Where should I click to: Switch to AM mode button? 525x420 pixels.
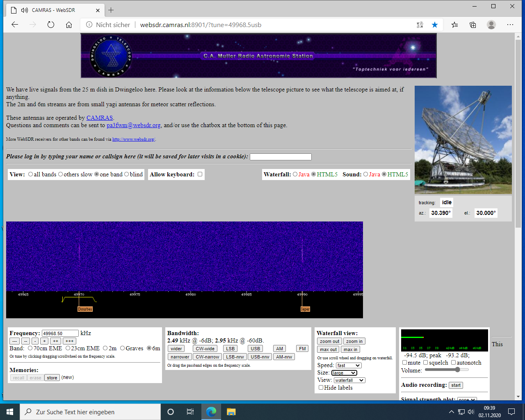point(280,349)
